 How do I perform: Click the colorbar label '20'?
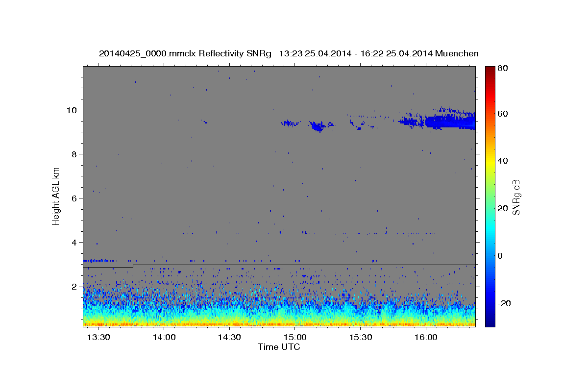coord(503,208)
